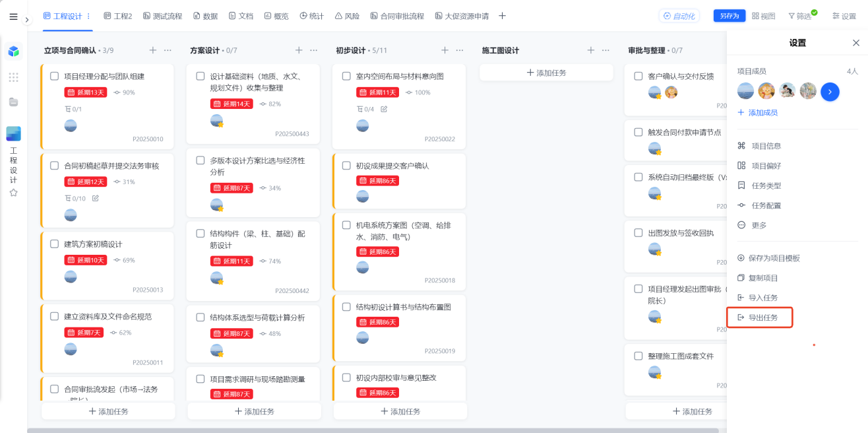Star the 工程设计 project in the sidebar
The image size is (868, 433).
click(13, 193)
